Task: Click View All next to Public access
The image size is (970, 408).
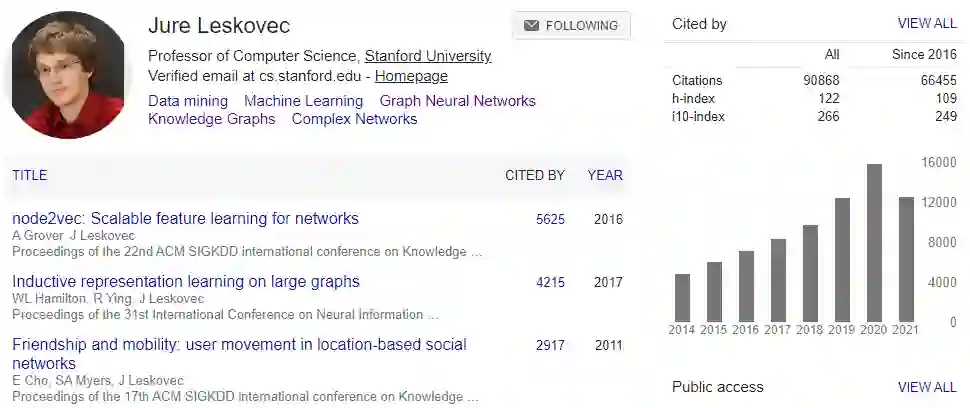Action: pos(927,387)
